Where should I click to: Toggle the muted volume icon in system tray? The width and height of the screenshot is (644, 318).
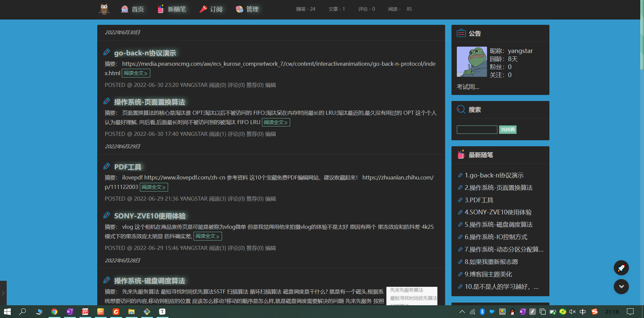point(573,312)
